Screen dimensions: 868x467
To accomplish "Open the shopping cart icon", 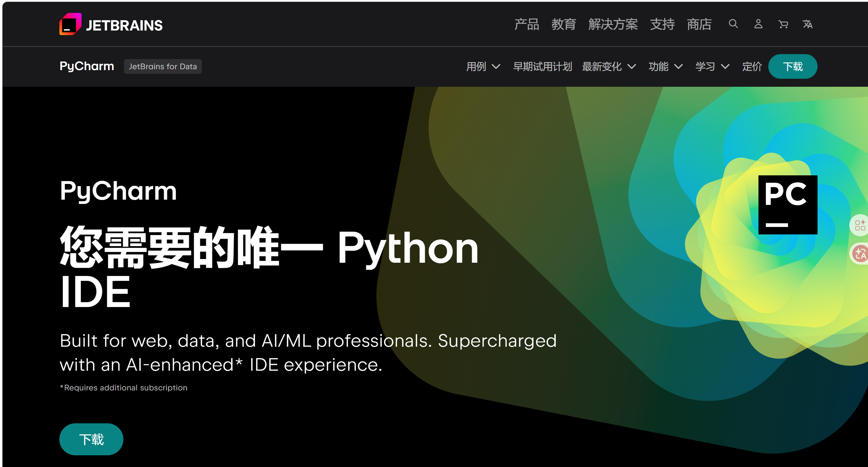I will (x=783, y=25).
